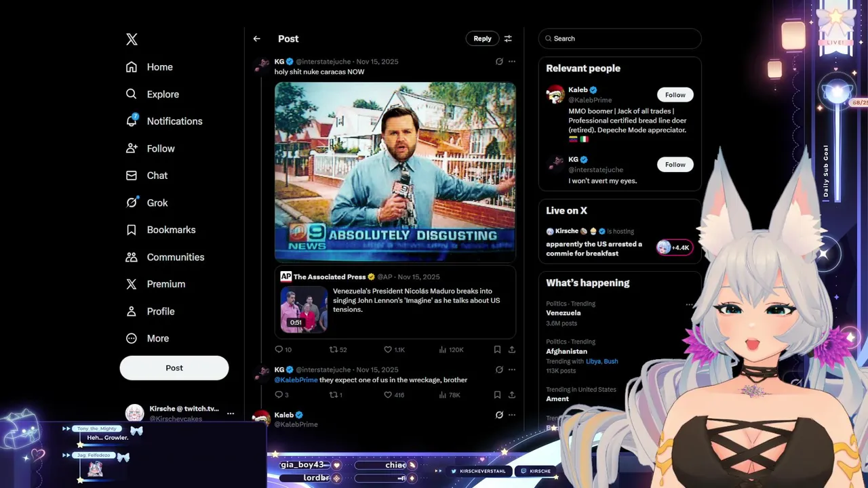The width and height of the screenshot is (868, 488).
Task: Click the @KalebPrime mention link
Action: coord(296,380)
